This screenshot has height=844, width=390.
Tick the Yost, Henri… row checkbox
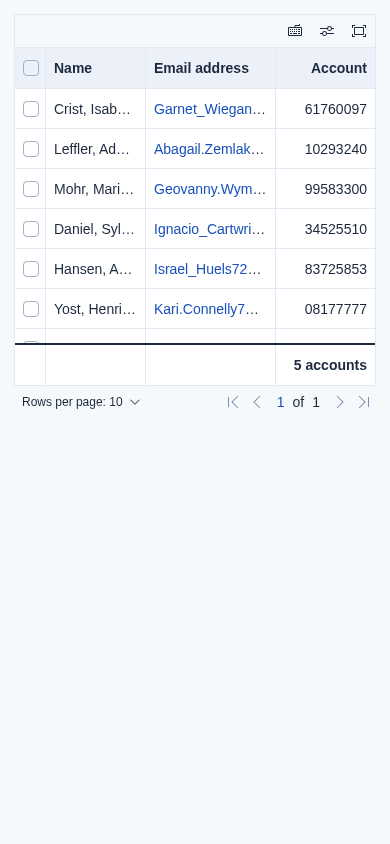coord(31,310)
